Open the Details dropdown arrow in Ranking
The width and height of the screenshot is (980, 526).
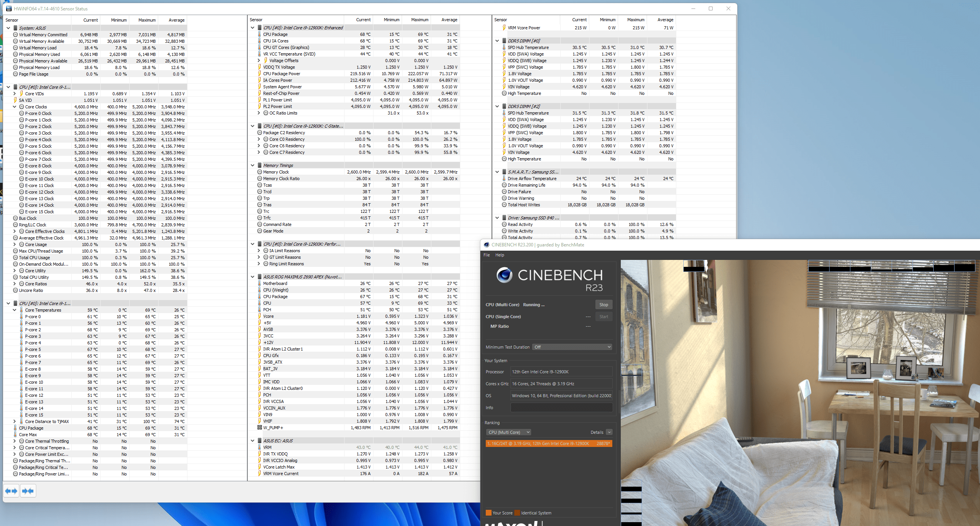(609, 432)
